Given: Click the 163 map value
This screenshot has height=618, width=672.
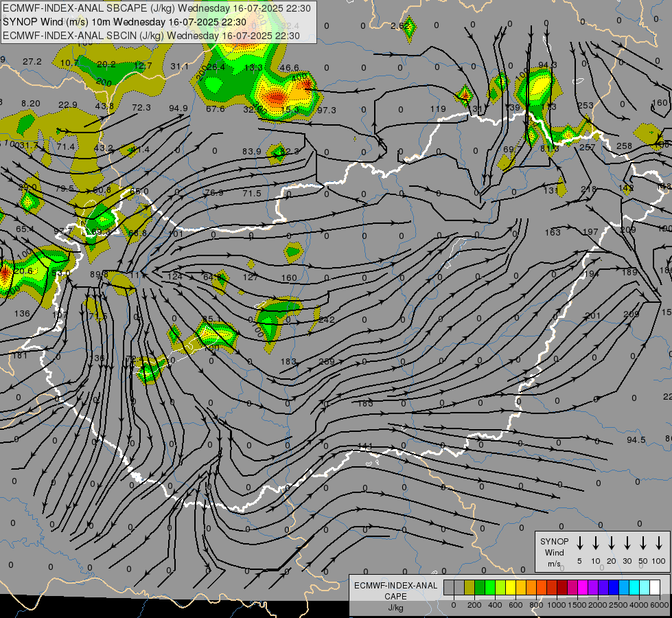Looking at the screenshot, I should (553, 232).
